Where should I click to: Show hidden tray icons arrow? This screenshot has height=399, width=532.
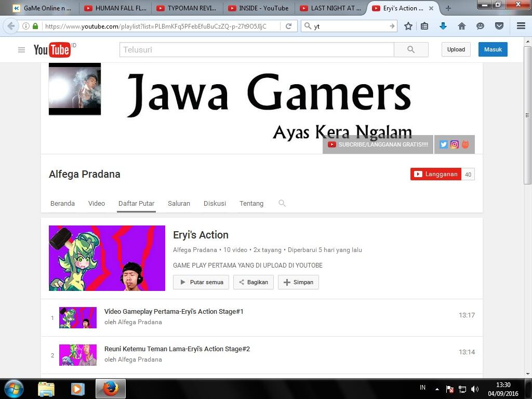[437, 389]
